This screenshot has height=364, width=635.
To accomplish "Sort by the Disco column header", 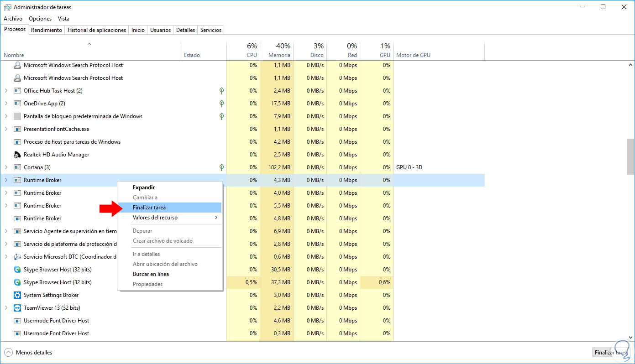I will coord(310,51).
